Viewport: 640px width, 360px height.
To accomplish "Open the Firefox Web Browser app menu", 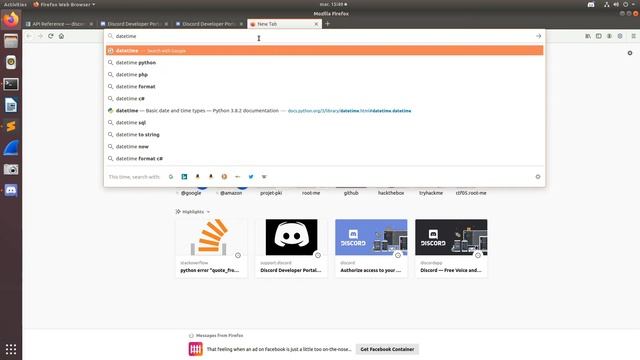I will point(64,4).
